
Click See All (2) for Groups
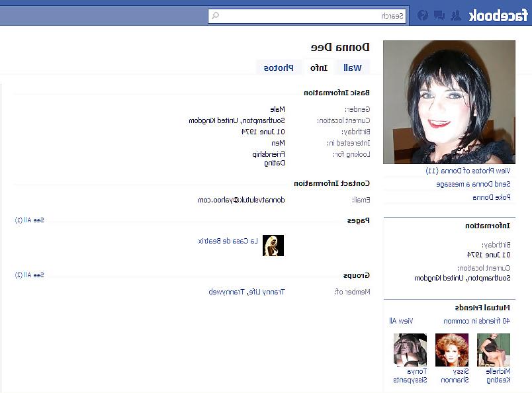tap(30, 275)
